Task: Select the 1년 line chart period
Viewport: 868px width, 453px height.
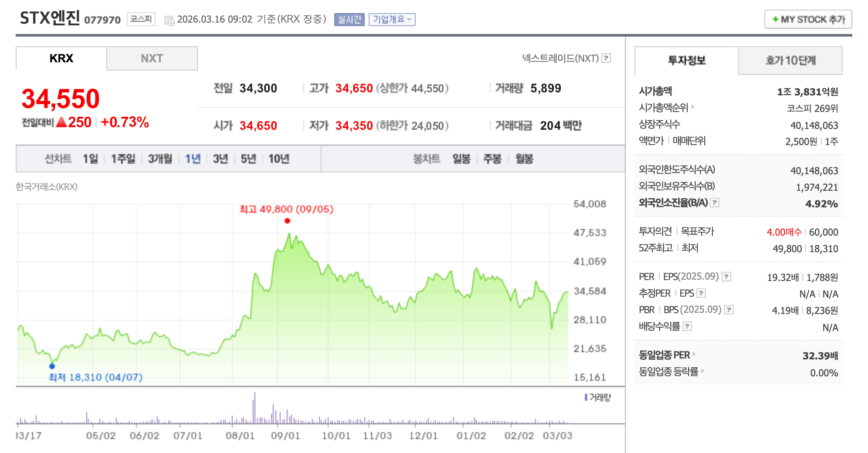Action: pos(193,159)
